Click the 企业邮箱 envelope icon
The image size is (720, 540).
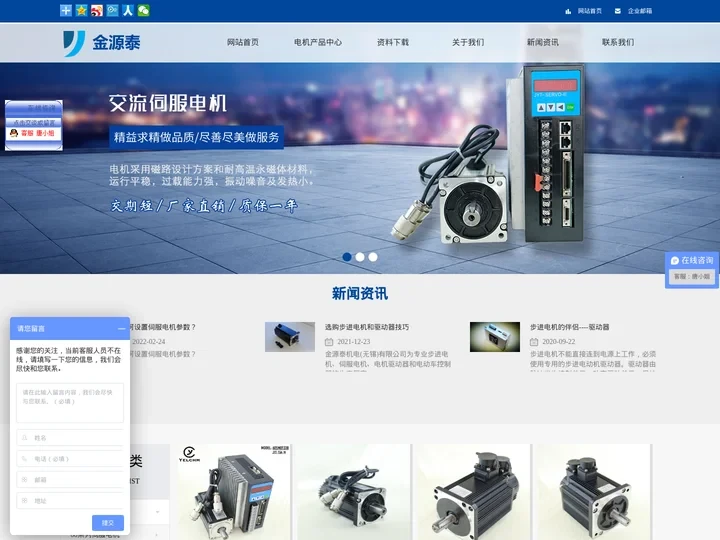tap(618, 11)
